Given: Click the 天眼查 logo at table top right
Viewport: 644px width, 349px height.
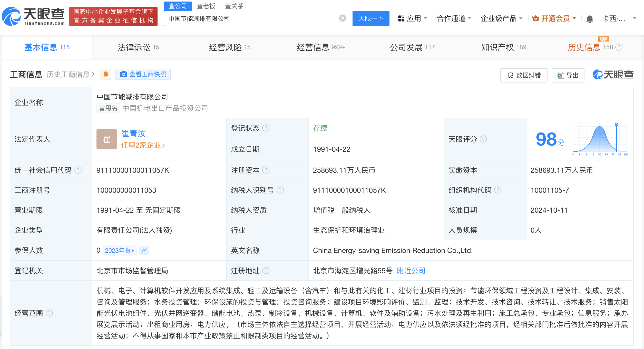Looking at the screenshot, I should click(x=613, y=75).
